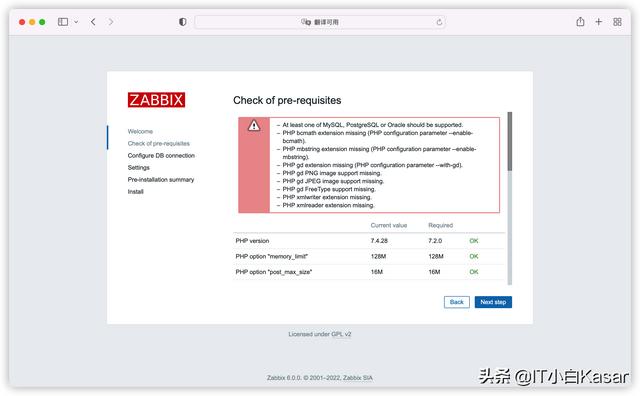Click the OK status for PHP version
Viewport: 640px width, 396px height.
[x=473, y=241]
